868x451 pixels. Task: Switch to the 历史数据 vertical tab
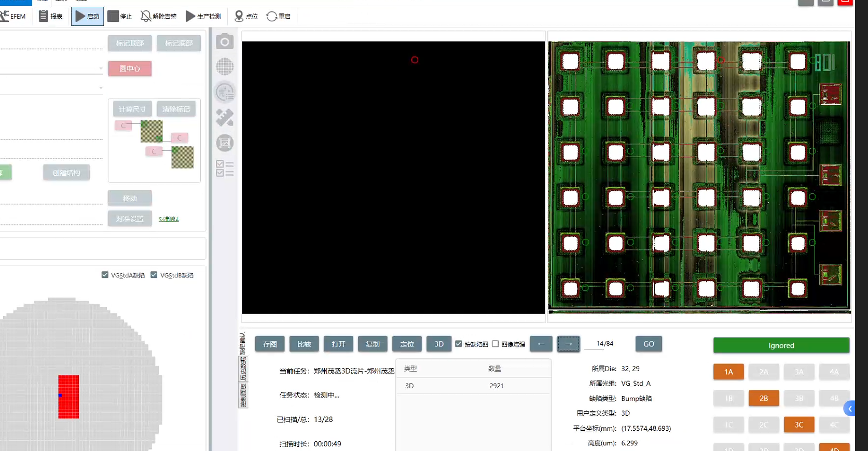[x=243, y=369]
